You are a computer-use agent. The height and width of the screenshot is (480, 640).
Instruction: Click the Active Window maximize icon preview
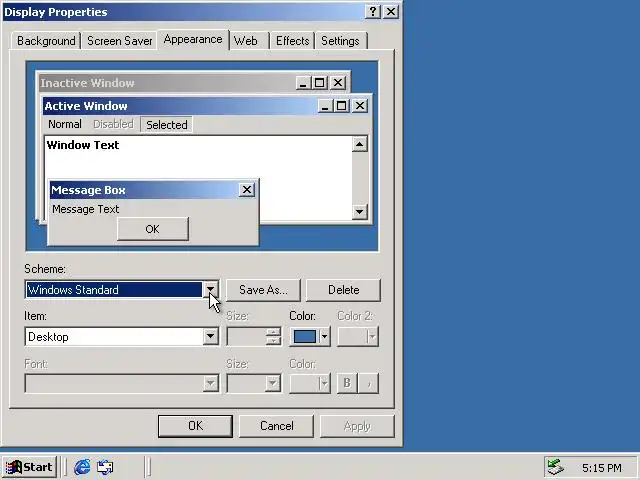(x=341, y=106)
